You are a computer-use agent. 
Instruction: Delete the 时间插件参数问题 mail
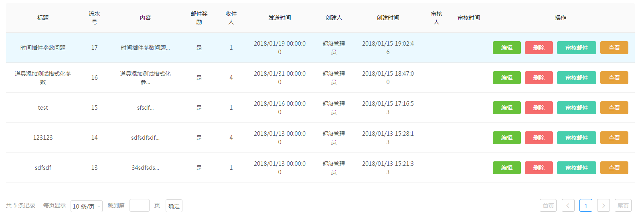(x=539, y=48)
